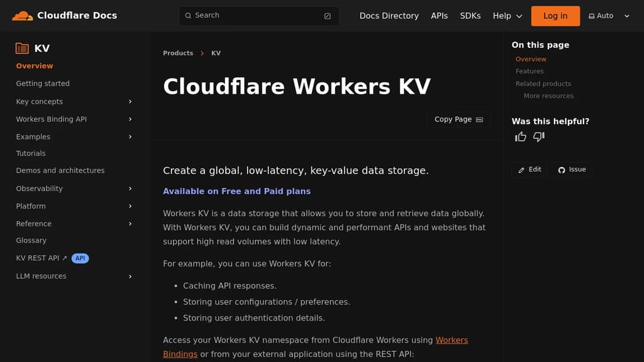Expand the Key concepts section chevron
The image size is (644, 362).
[130, 101]
